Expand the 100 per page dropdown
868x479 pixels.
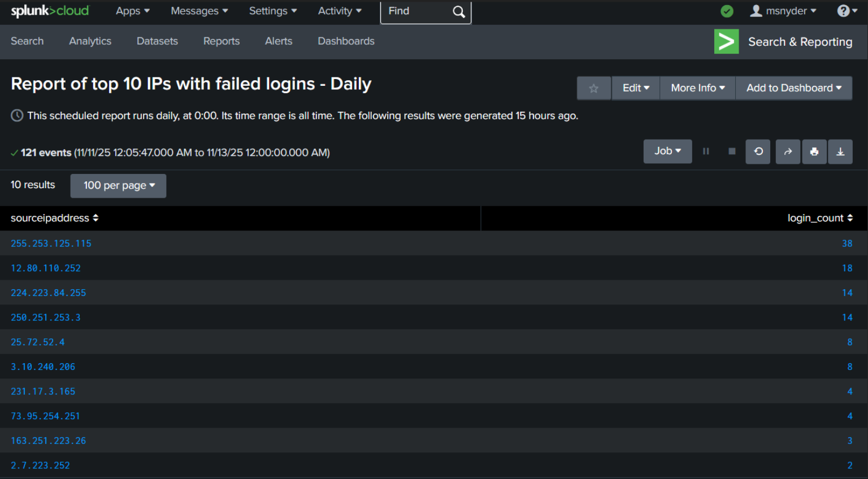pyautogui.click(x=119, y=186)
